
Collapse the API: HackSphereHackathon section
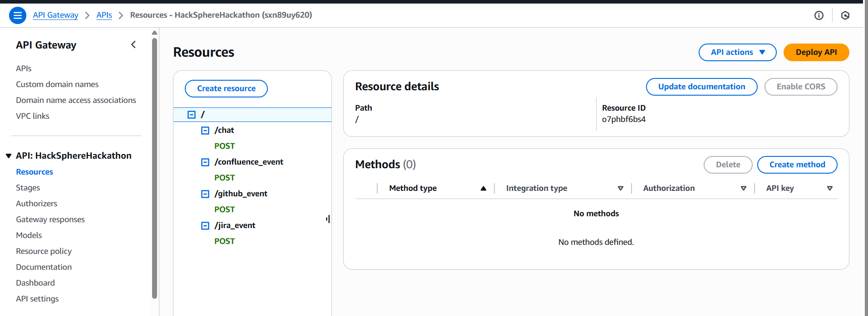pyautogui.click(x=9, y=156)
